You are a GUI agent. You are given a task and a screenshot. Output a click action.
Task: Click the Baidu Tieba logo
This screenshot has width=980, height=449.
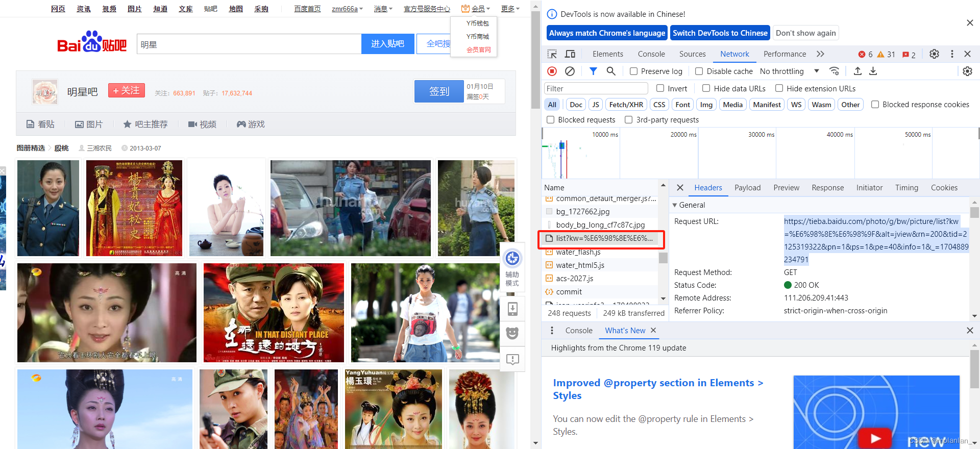(92, 42)
